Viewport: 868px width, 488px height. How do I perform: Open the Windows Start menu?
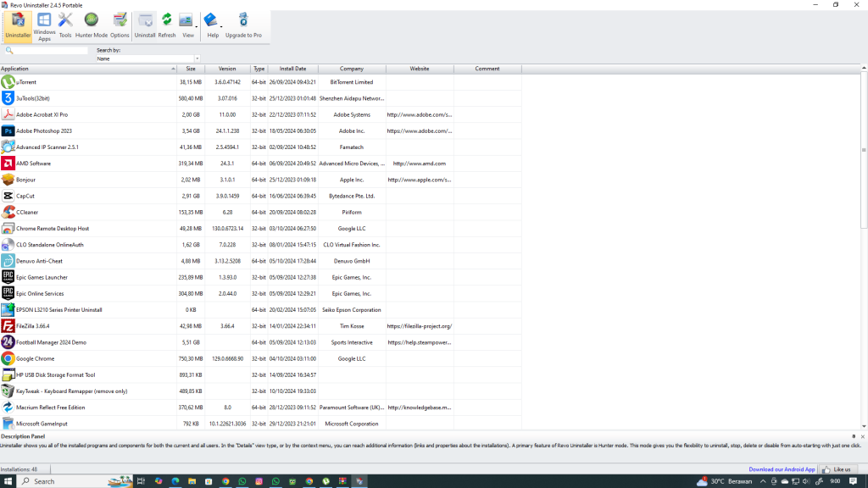point(8,481)
